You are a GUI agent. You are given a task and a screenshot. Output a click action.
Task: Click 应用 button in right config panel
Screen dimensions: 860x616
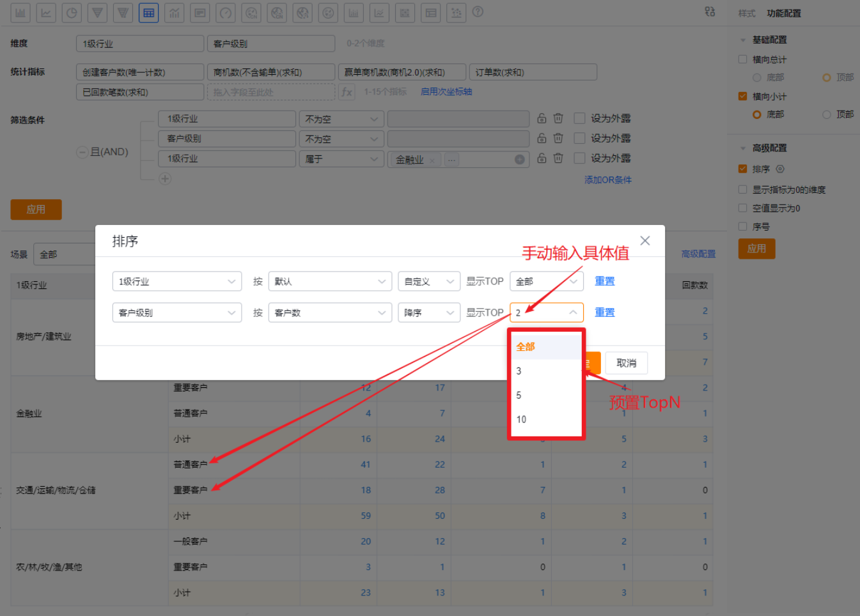pos(757,249)
